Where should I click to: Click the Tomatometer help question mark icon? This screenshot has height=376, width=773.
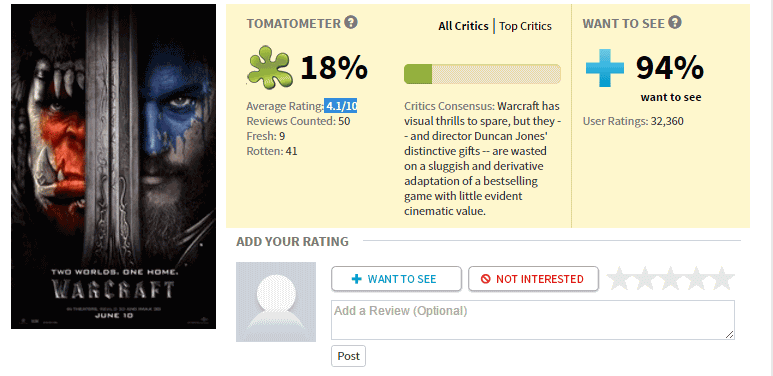pos(351,22)
